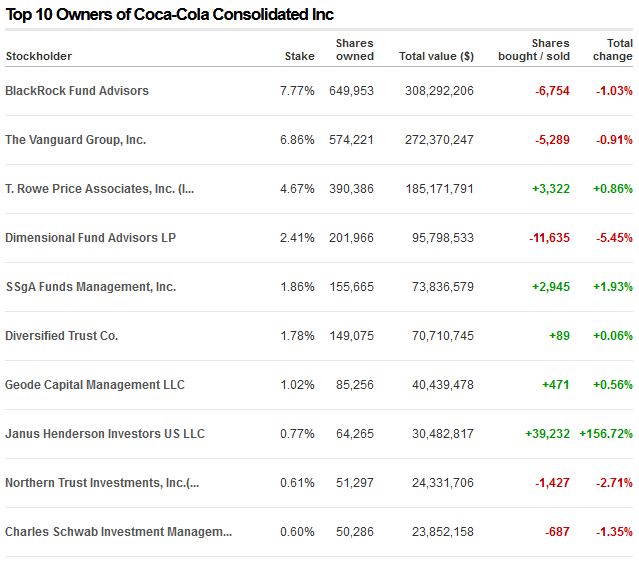
Task: Select total change -1.03%
Action: 614,90
